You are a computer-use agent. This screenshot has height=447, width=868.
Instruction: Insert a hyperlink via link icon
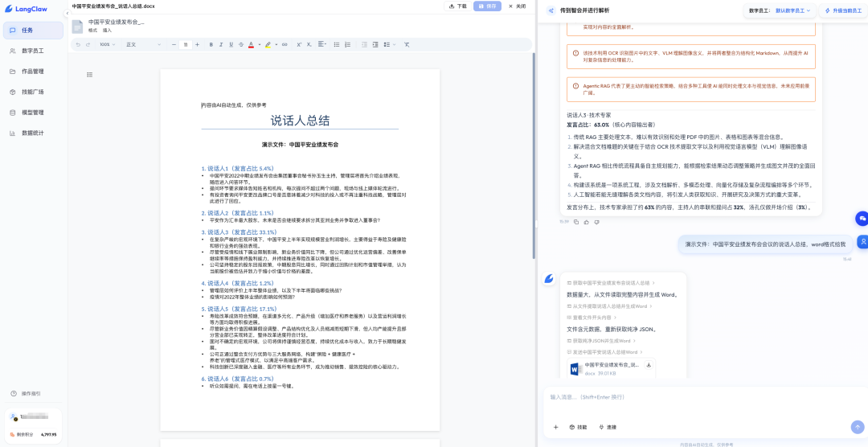[x=285, y=44]
